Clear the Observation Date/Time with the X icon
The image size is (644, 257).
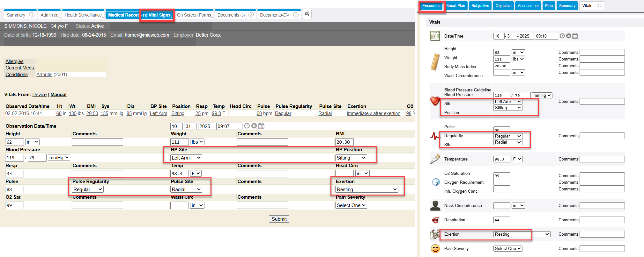coord(254,126)
